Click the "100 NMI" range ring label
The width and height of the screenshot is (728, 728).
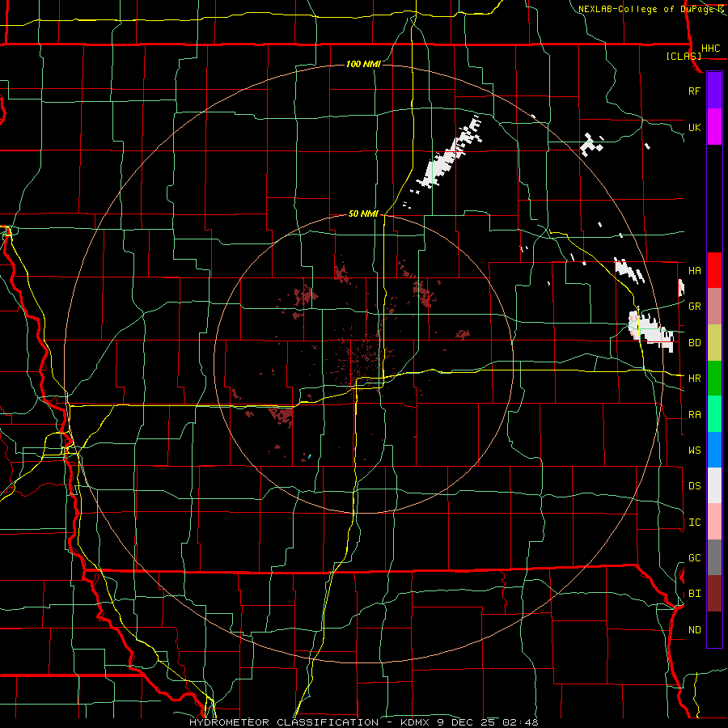(363, 64)
